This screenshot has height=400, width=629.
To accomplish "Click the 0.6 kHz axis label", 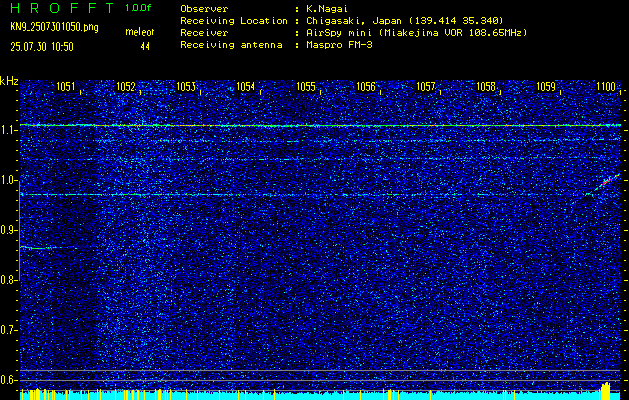I will (7, 380).
